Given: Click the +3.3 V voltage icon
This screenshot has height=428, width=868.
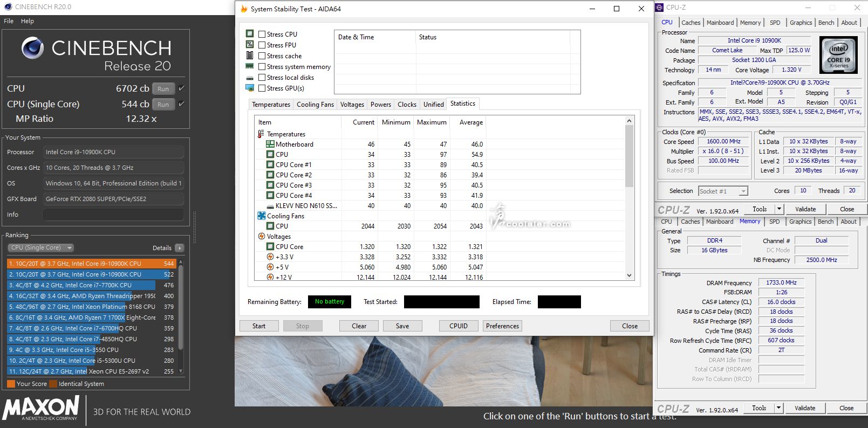Looking at the screenshot, I should coord(270,257).
